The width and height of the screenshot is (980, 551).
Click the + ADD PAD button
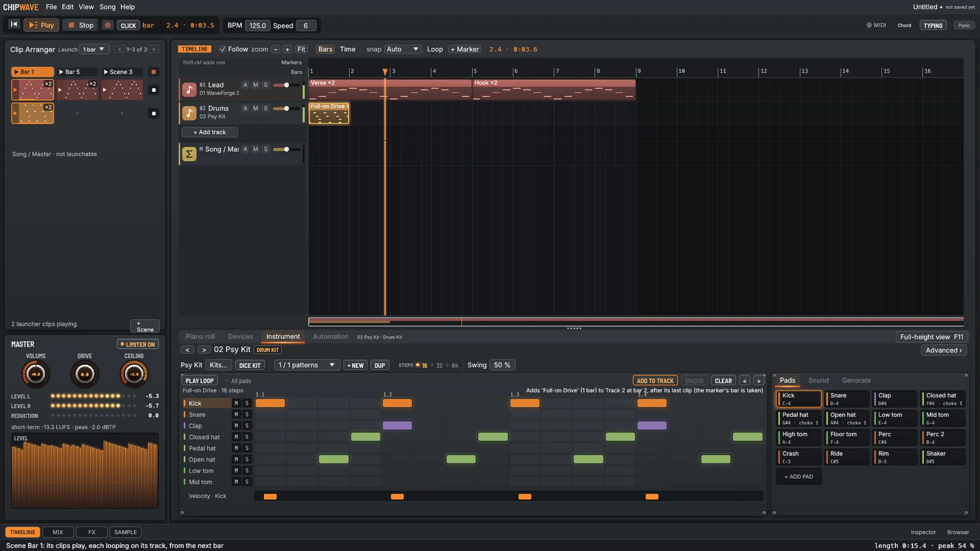(799, 476)
